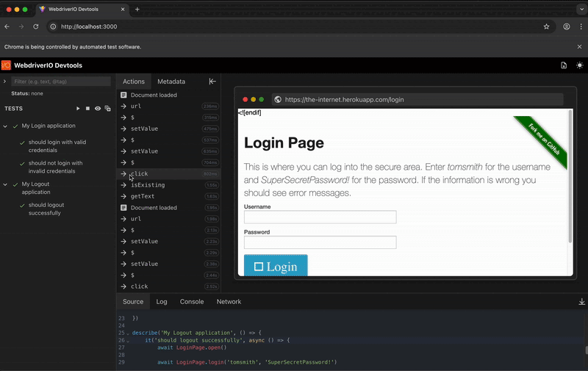This screenshot has width=588, height=371.
Task: Click the test filter input field
Action: tap(60, 82)
